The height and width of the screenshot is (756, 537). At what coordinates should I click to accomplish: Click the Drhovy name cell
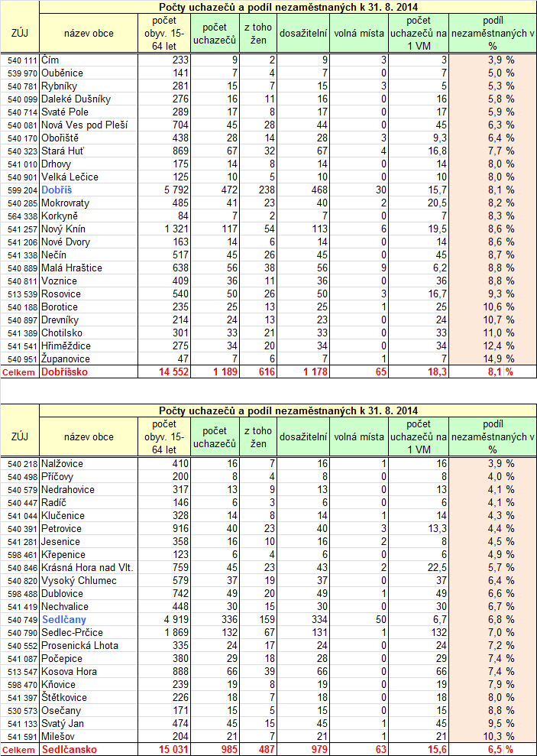tap(89, 164)
